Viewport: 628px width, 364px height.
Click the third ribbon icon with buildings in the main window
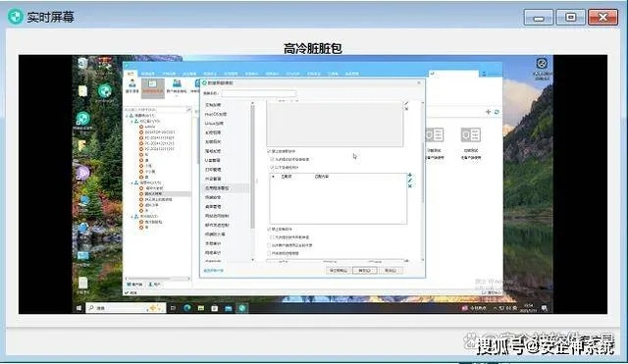(x=177, y=86)
